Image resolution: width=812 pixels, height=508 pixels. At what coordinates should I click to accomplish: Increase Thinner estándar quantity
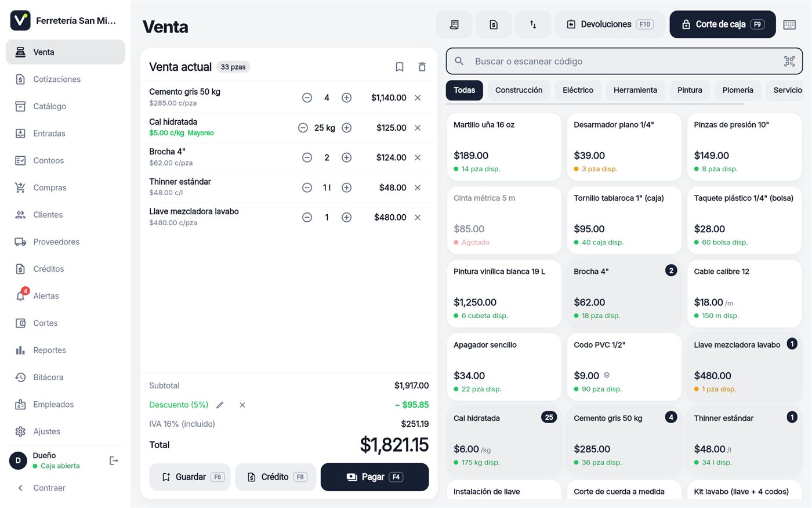coord(346,188)
